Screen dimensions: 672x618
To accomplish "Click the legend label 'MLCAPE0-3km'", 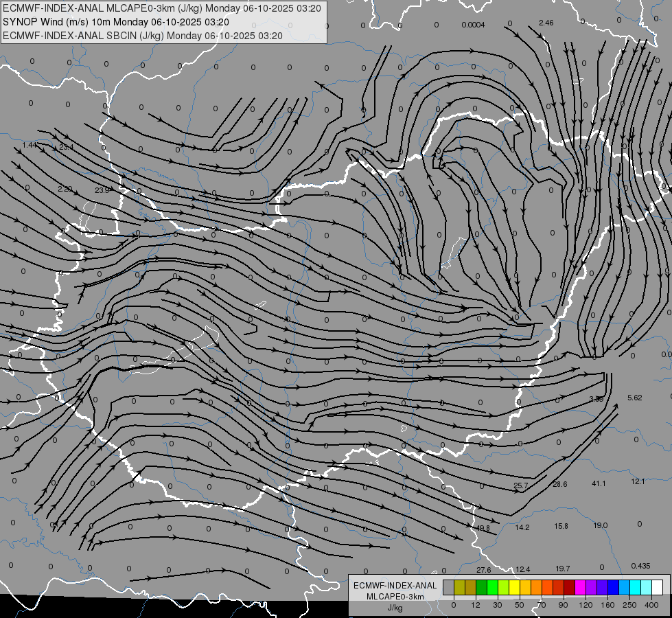I will tap(395, 597).
